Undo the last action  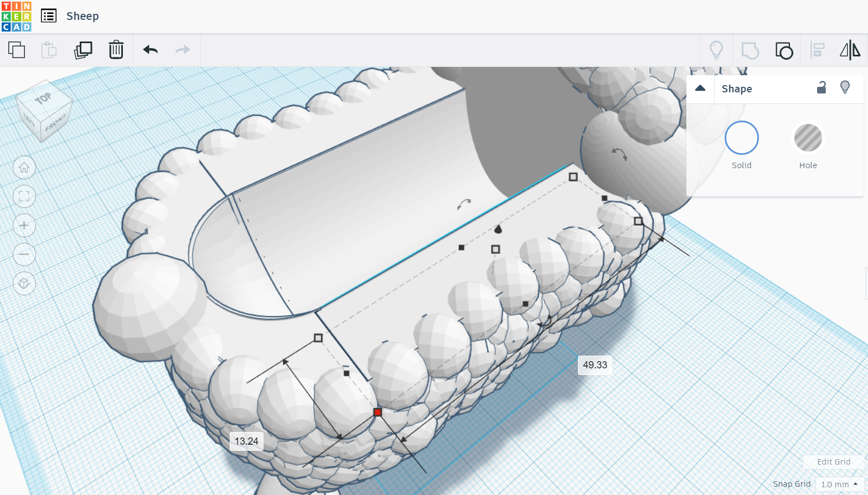[x=151, y=50]
